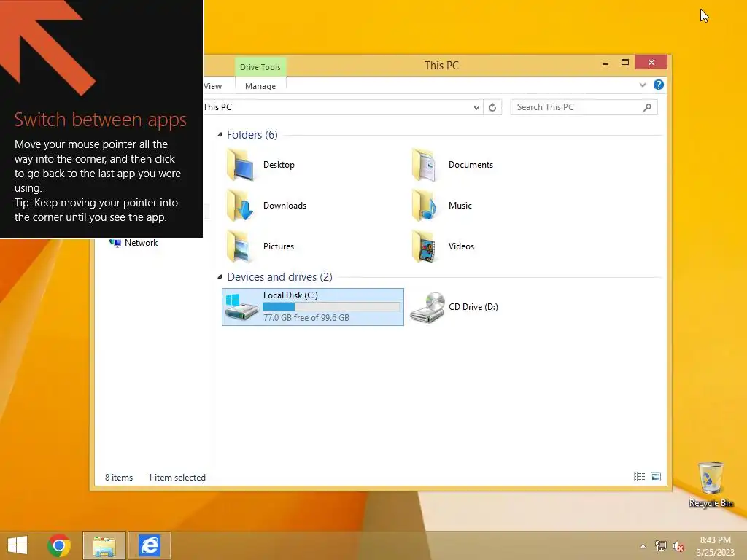The width and height of the screenshot is (747, 560).
Task: Open the address bar history dropdown
Action: tap(476, 108)
